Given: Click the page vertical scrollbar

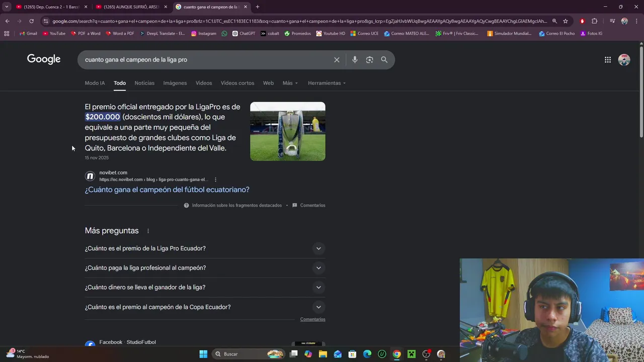Looking at the screenshot, I should (641, 91).
